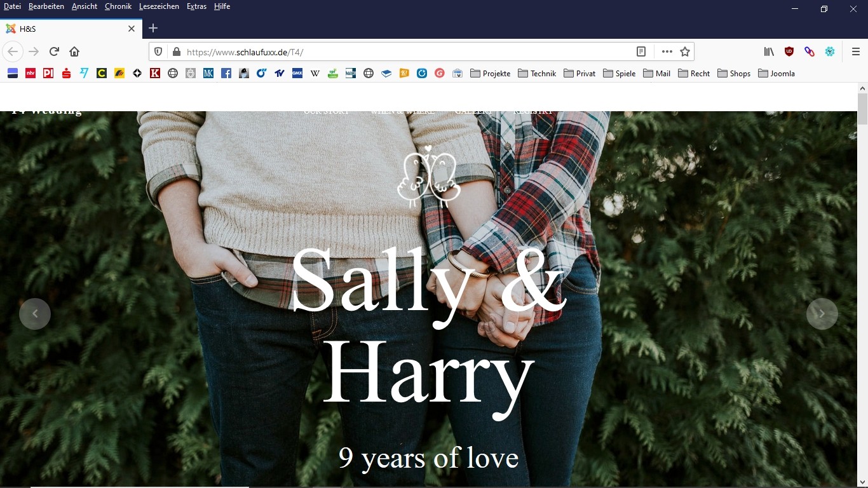Open the Lesezeichen menu

pyautogui.click(x=159, y=6)
